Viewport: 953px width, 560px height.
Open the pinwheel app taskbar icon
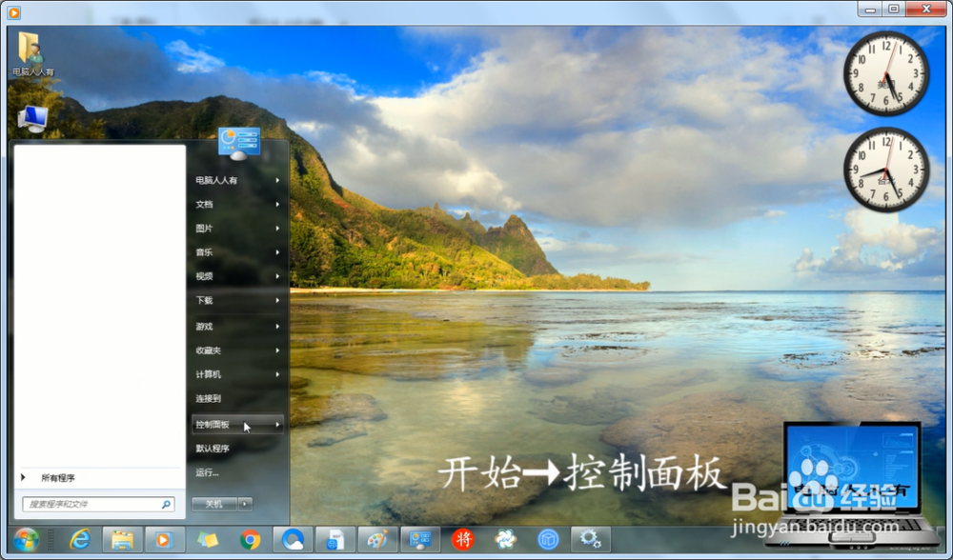505,539
